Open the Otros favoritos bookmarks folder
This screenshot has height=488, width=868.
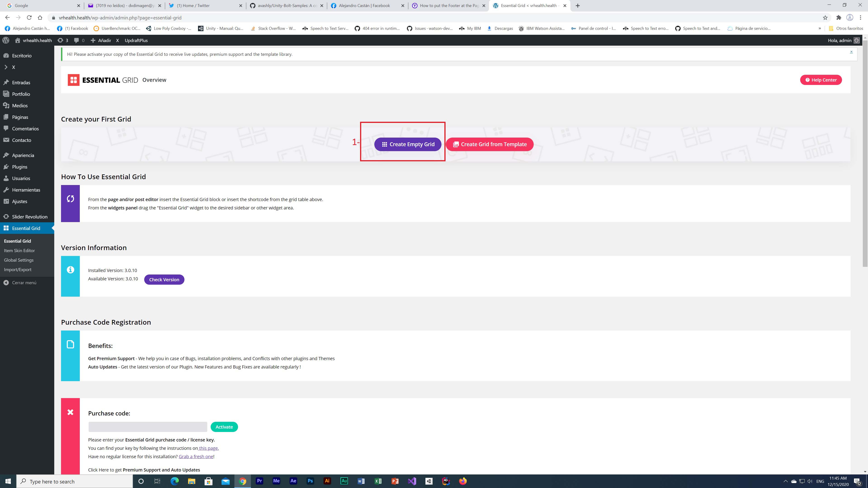pos(846,29)
